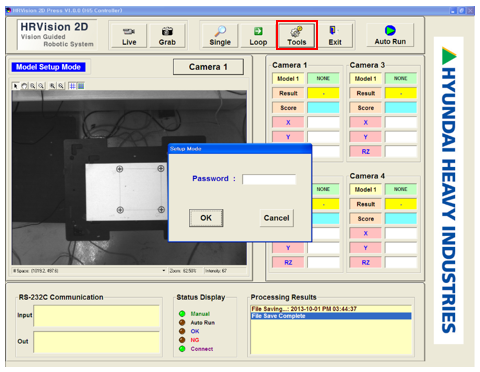
Task: Click the last grid icon in image toolbar
Action: click(81, 86)
